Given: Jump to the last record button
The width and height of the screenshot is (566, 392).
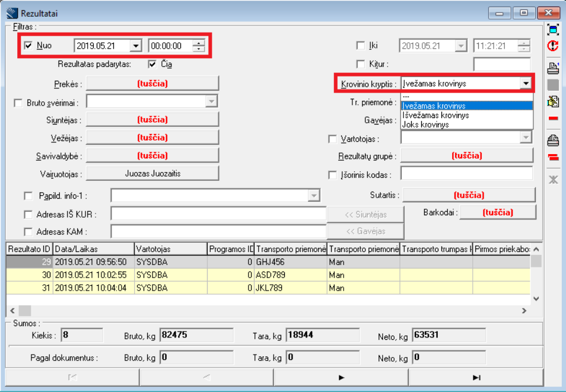Looking at the screenshot, I should tap(476, 377).
